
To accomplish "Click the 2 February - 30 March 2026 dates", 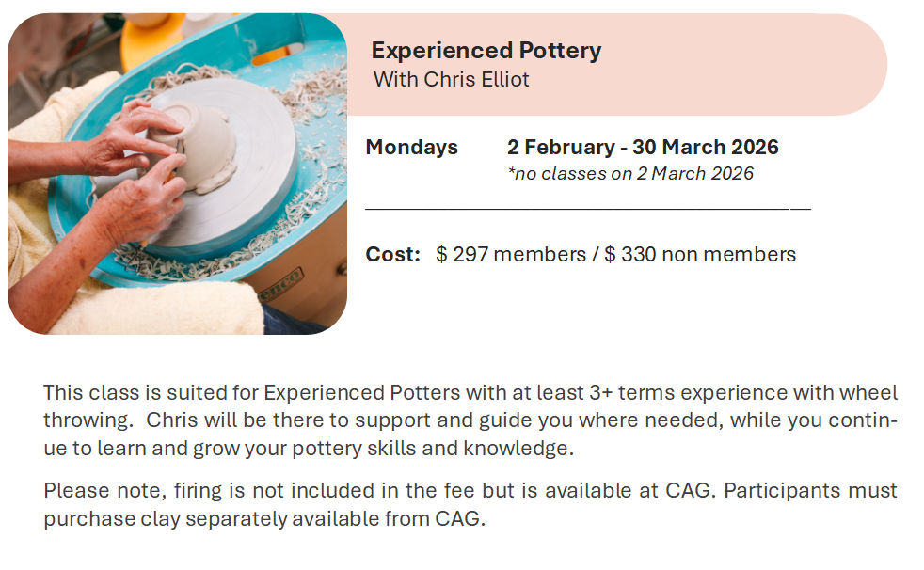I will (x=643, y=148).
